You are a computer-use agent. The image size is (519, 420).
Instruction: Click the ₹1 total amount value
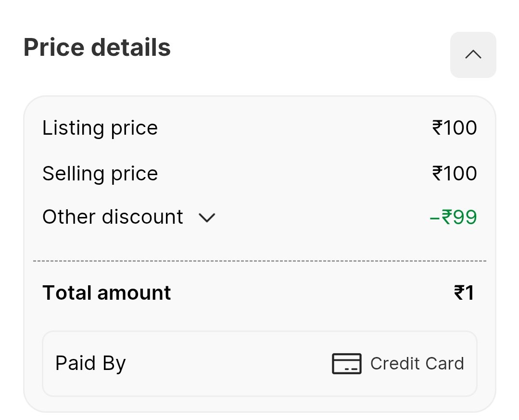coord(464,293)
